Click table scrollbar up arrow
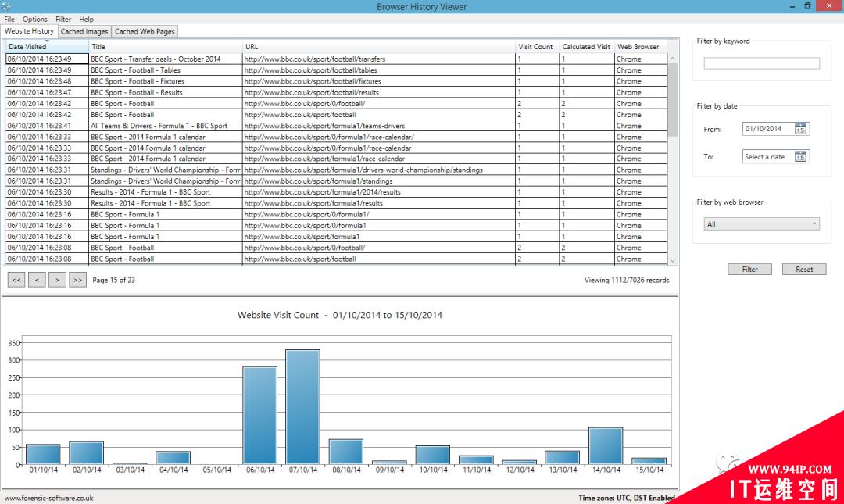This screenshot has height=504, width=844. (672, 59)
